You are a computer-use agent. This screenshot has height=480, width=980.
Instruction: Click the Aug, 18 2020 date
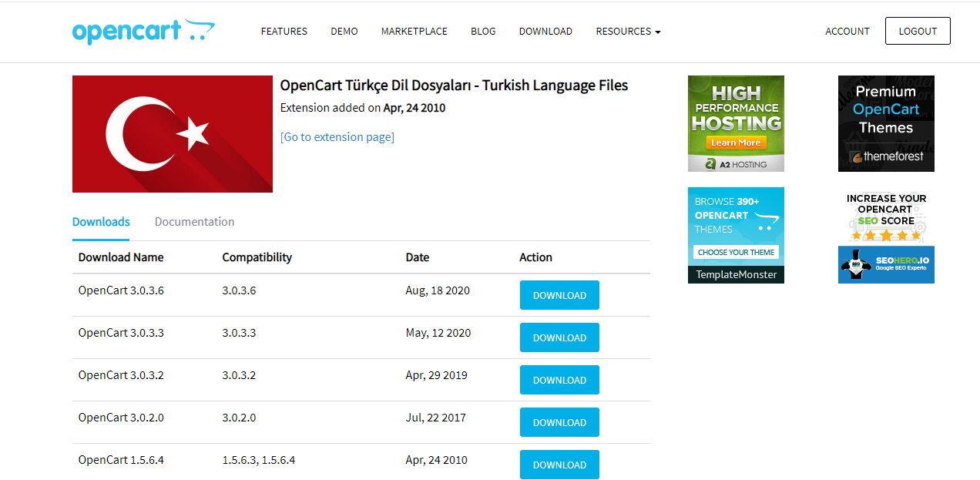pos(438,290)
